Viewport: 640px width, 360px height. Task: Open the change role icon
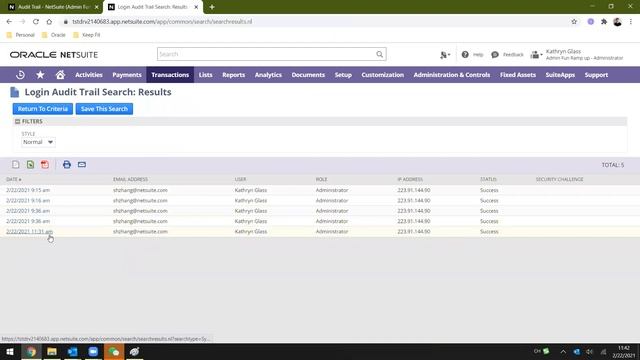tap(536, 54)
